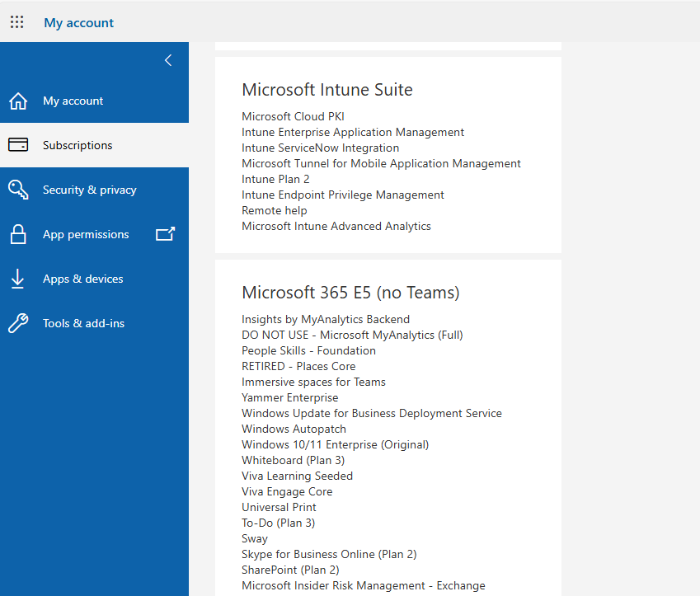700x596 pixels.
Task: Click the Microsoft 365 E5 (no Teams) heading
Action: [x=350, y=293]
